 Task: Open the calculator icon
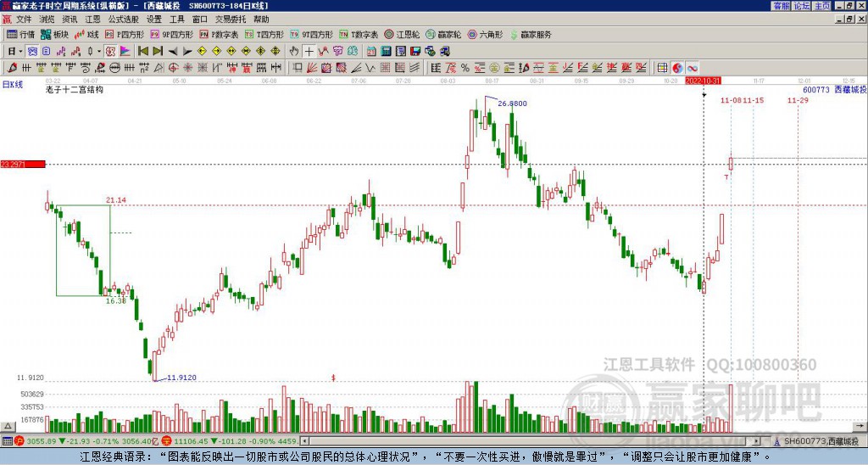386,52
